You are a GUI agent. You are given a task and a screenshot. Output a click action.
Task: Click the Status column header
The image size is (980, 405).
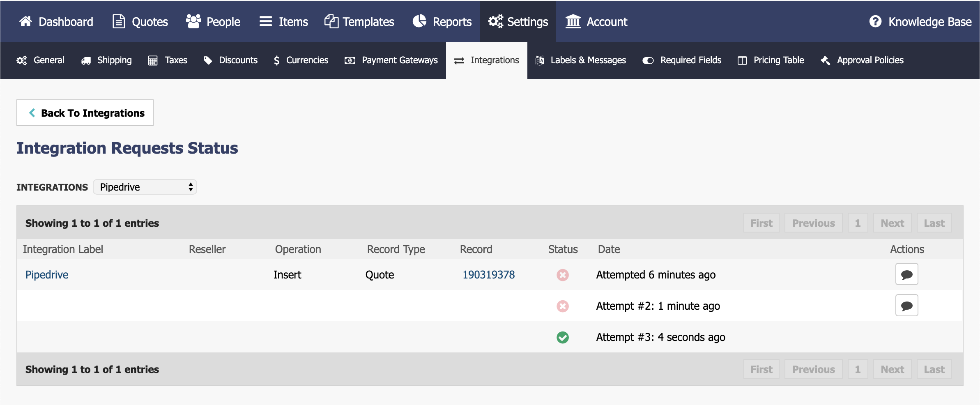pos(563,249)
